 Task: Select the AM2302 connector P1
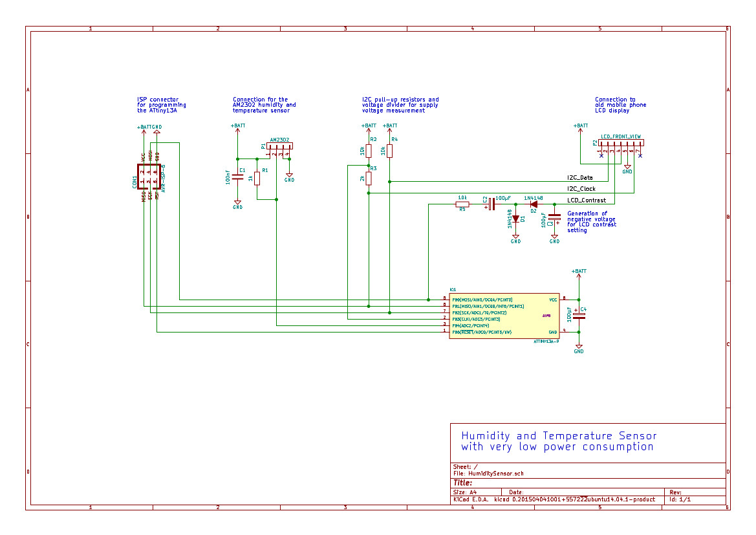pyautogui.click(x=279, y=146)
